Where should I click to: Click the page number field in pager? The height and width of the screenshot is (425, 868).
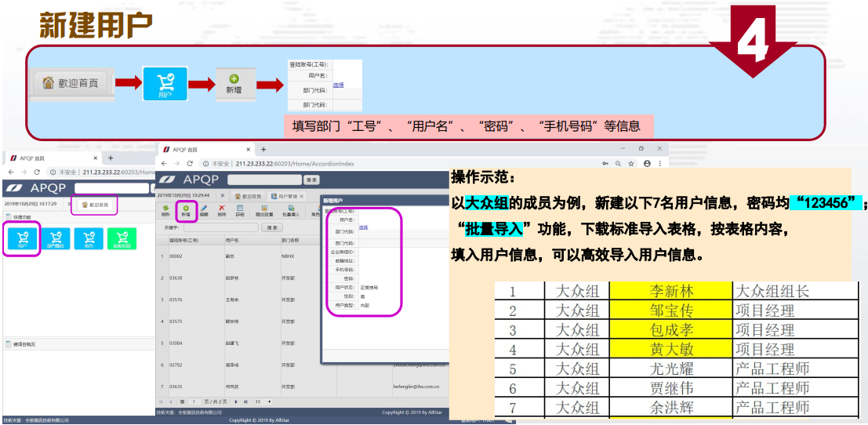[195, 401]
